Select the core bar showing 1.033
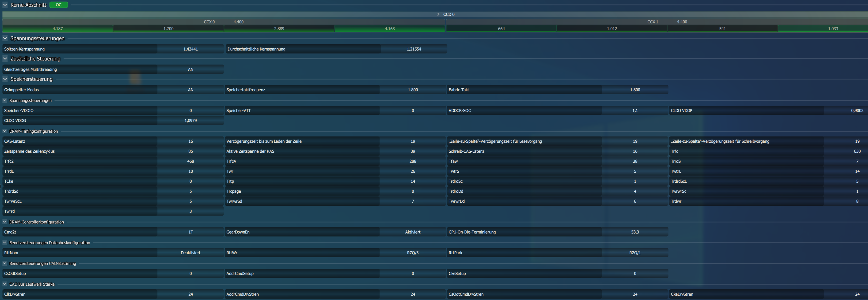Viewport: 868px width, 300px height. 833,29
